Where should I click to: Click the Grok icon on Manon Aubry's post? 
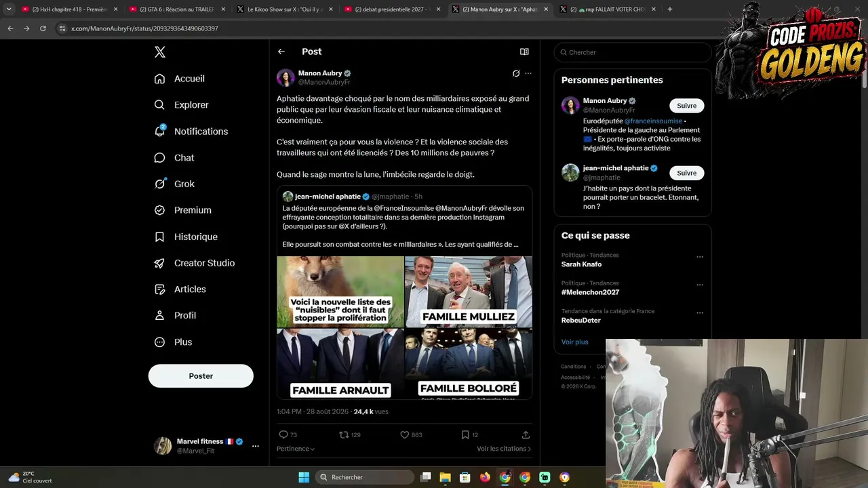(x=516, y=73)
